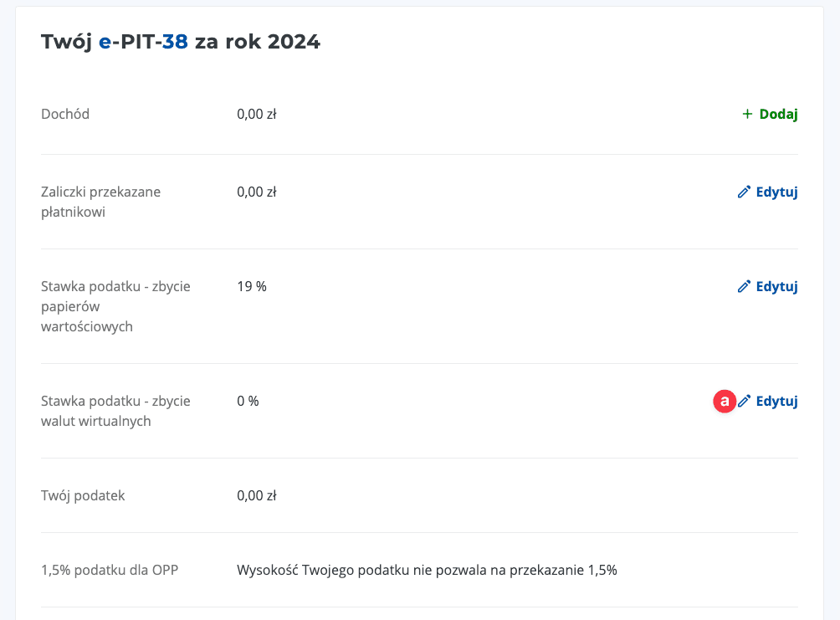The width and height of the screenshot is (840, 620).
Task: Open Edytuj for securities tax rate
Action: pos(776,286)
